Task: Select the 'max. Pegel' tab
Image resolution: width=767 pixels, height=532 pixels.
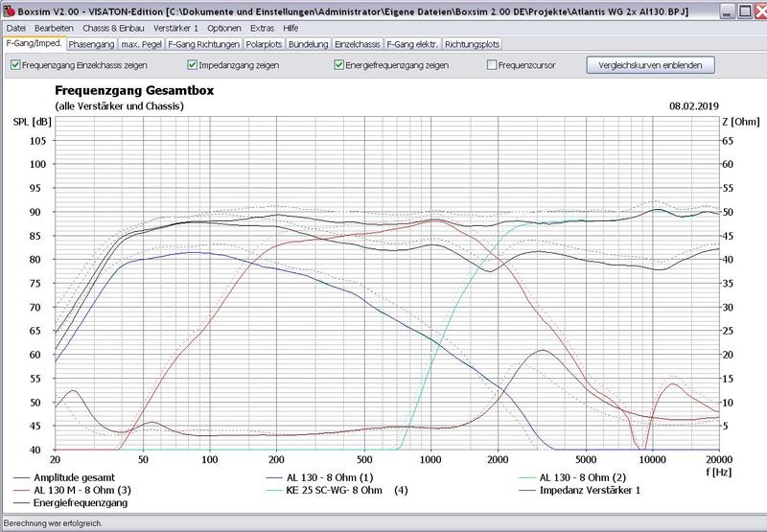Action: pyautogui.click(x=141, y=44)
